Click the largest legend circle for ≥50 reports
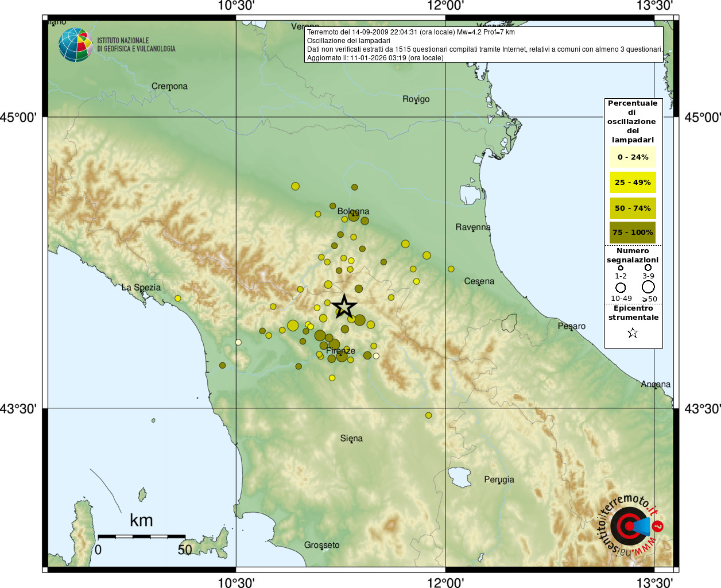721x588 pixels. pyautogui.click(x=648, y=287)
